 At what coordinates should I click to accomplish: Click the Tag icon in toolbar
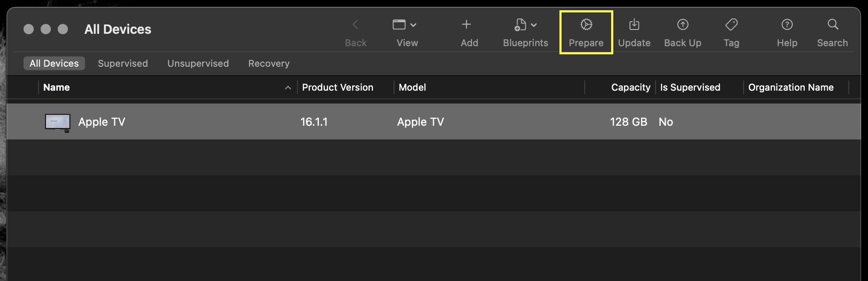click(x=731, y=25)
